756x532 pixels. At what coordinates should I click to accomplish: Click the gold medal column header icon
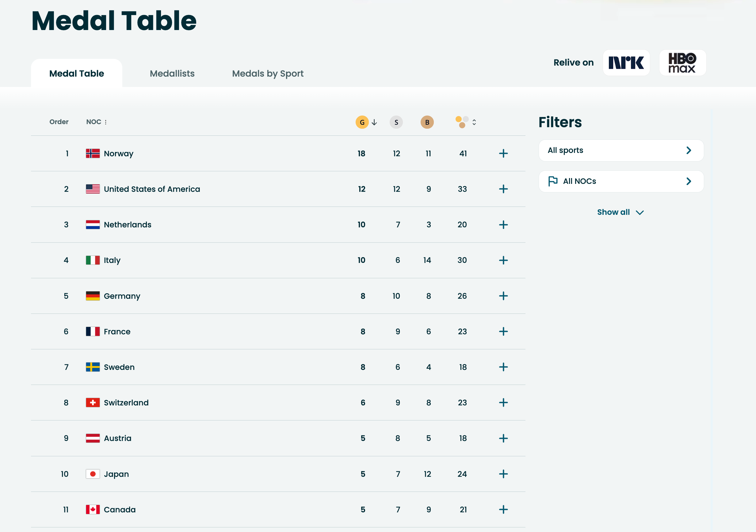click(x=361, y=122)
